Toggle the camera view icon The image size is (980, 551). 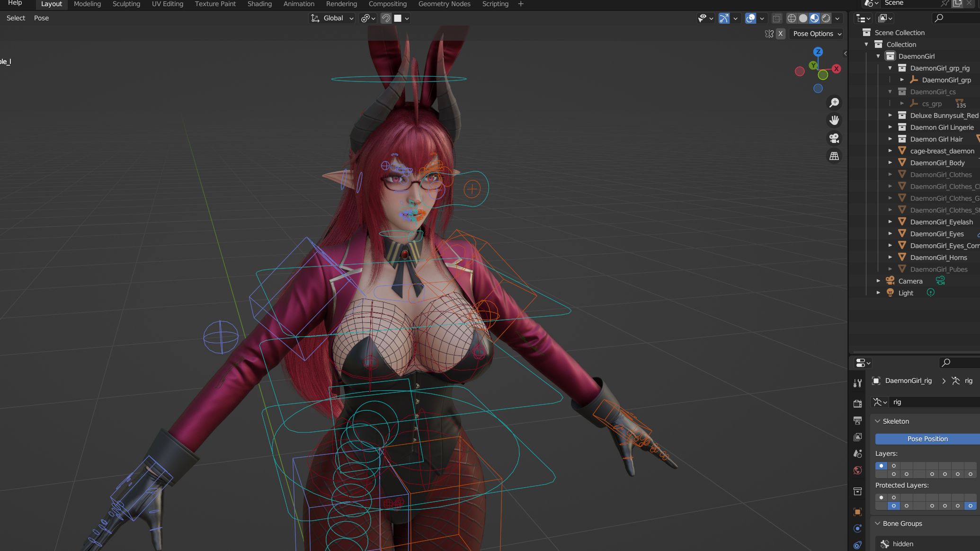834,138
